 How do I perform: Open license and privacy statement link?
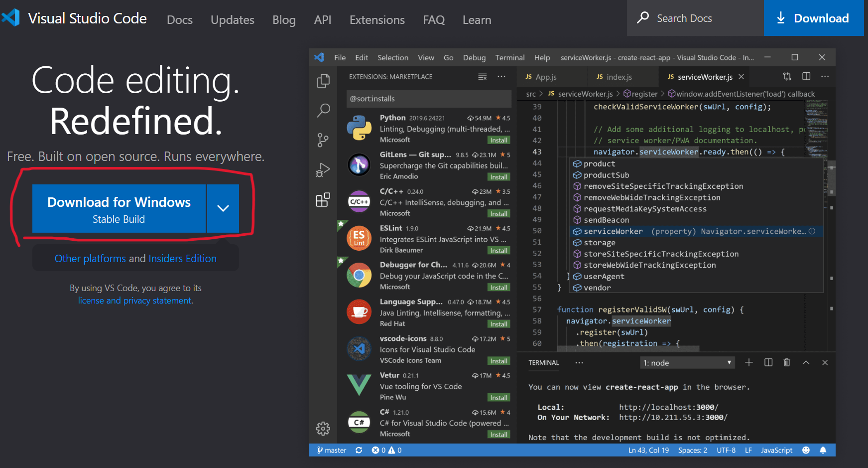point(134,301)
